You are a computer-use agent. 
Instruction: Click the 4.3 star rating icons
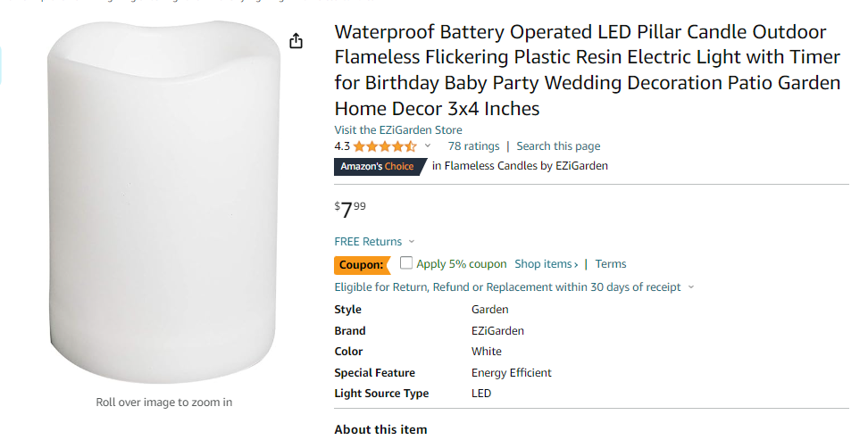(x=385, y=146)
